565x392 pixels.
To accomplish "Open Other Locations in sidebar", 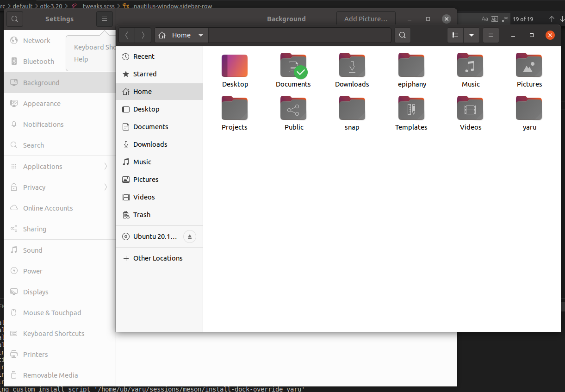I will 159,258.
